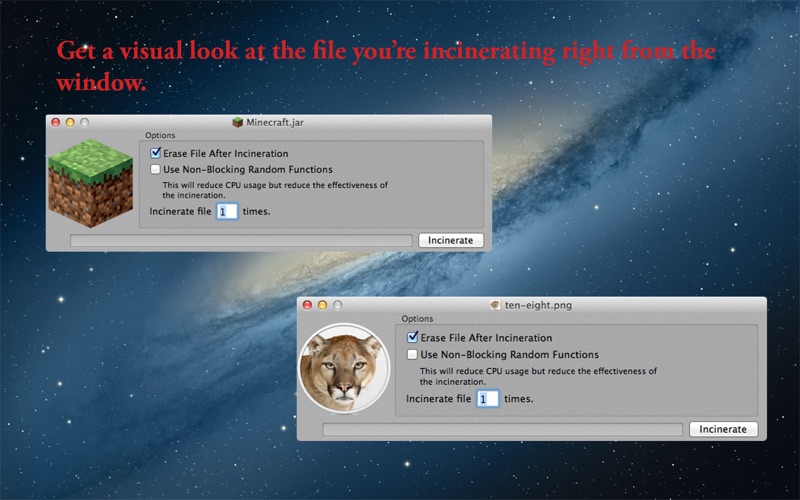Click the Options label in Minecraft.jar window
The width and height of the screenshot is (800, 500).
point(160,135)
